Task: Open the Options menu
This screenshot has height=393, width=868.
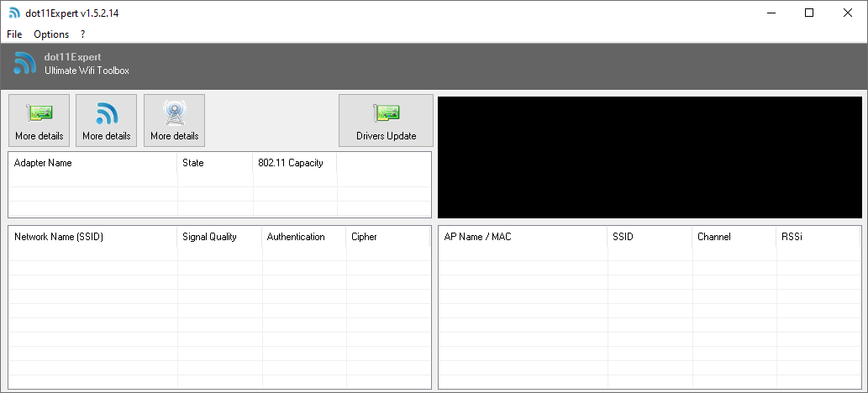Action: 51,34
